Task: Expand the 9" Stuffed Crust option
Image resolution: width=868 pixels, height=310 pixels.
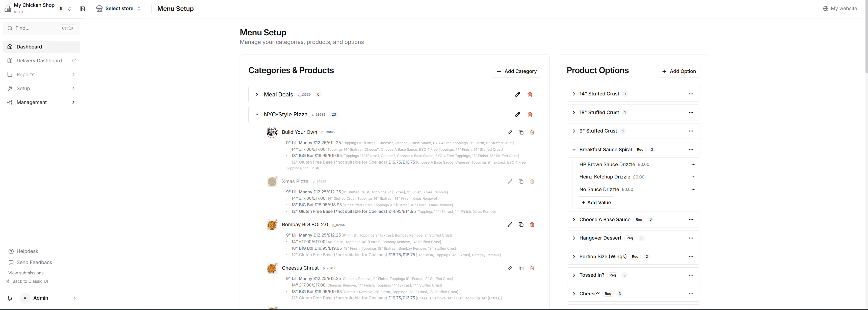Action: (574, 131)
